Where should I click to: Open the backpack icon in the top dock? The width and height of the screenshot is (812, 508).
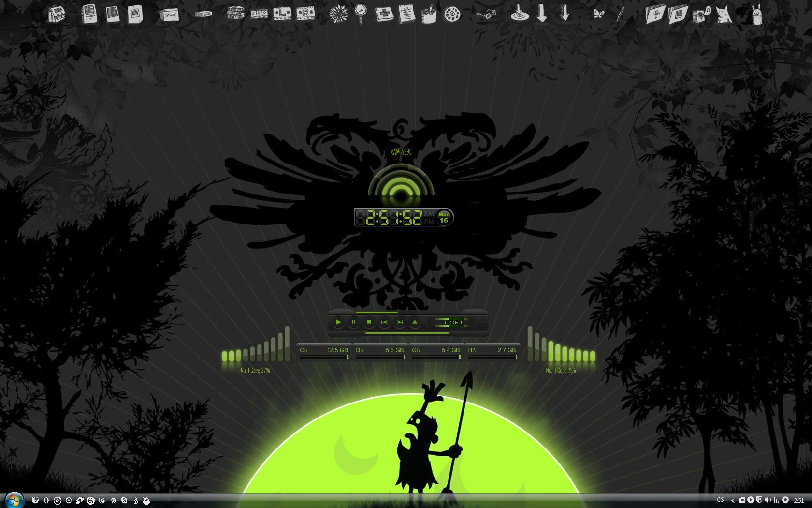[x=57, y=15]
